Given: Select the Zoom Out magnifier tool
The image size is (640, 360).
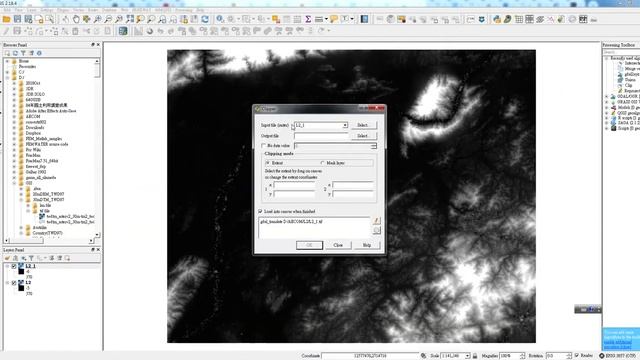Looking at the screenshot, I should 108,19.
